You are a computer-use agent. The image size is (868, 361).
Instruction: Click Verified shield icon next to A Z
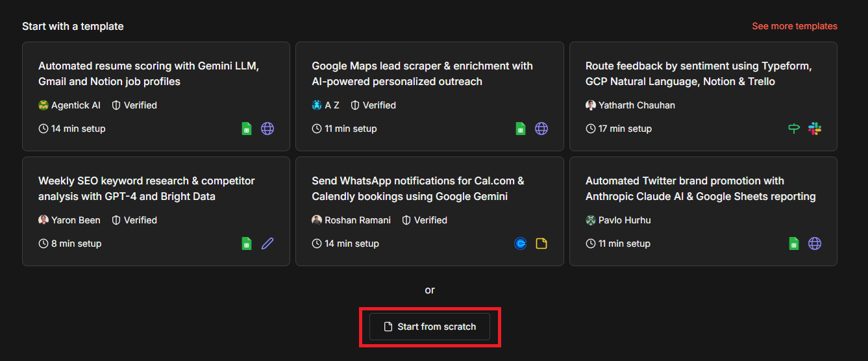pos(355,105)
